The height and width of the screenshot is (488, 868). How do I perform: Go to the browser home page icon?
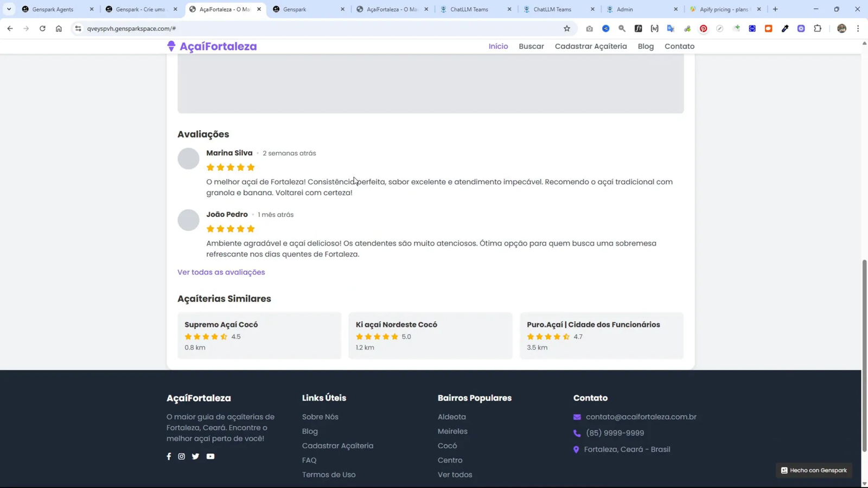[59, 29]
